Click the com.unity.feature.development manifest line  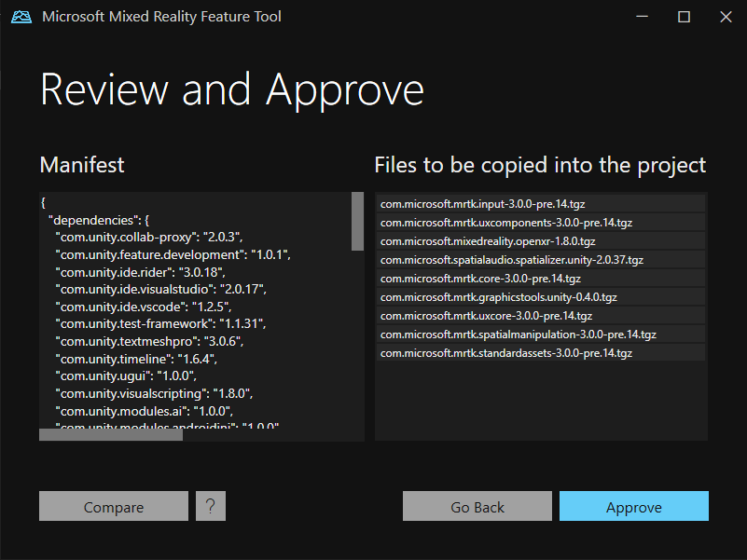173,254
